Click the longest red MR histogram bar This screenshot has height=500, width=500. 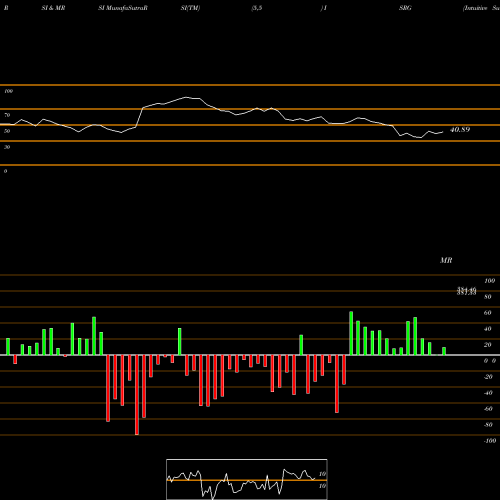(137, 395)
